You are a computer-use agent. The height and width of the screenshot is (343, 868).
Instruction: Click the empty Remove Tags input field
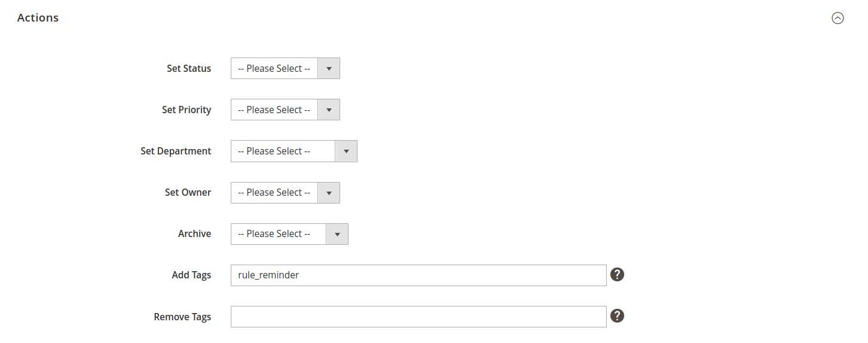point(418,316)
